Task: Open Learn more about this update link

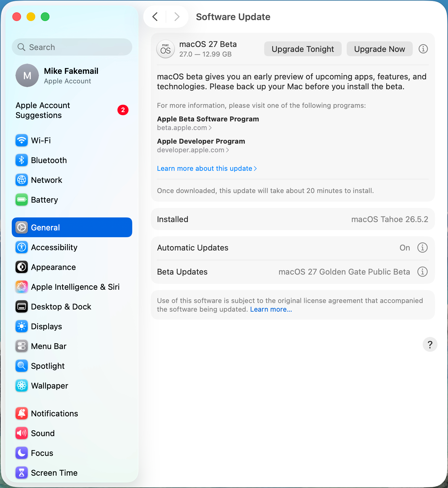Action: click(x=207, y=168)
